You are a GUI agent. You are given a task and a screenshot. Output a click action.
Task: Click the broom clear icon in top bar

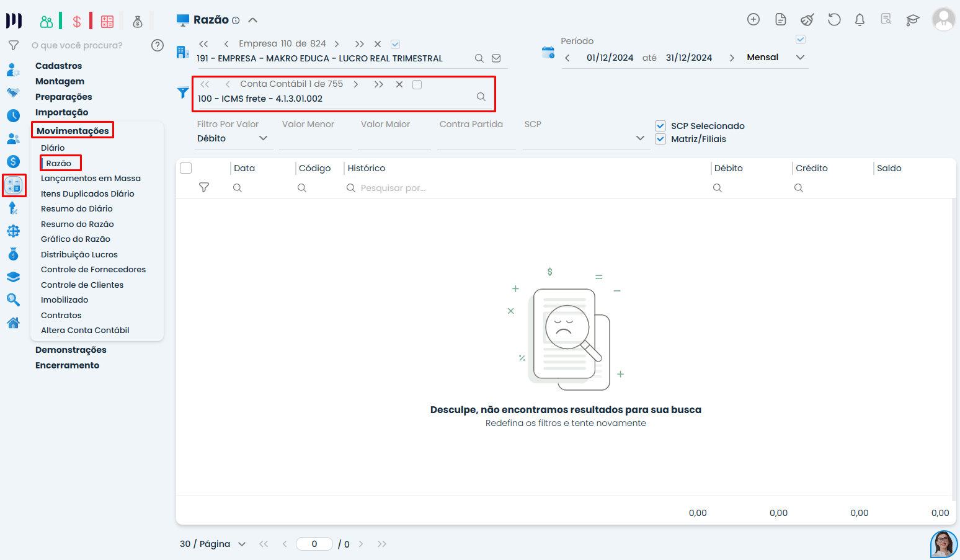pyautogui.click(x=807, y=19)
